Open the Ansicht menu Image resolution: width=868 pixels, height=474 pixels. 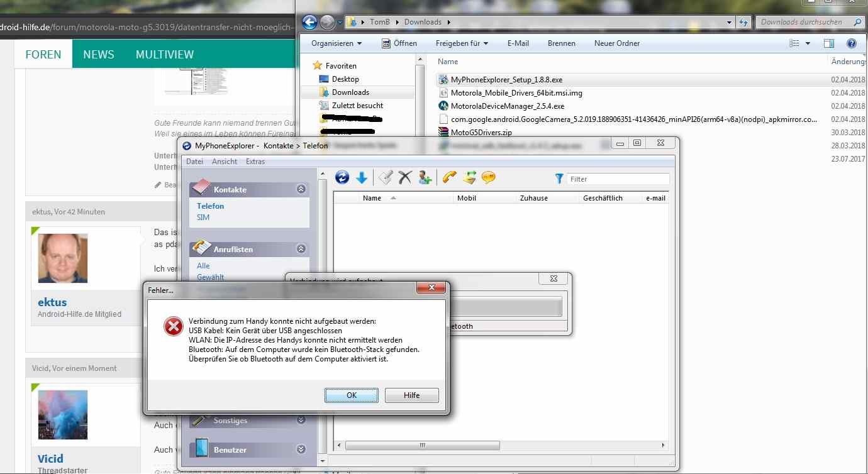(225, 162)
